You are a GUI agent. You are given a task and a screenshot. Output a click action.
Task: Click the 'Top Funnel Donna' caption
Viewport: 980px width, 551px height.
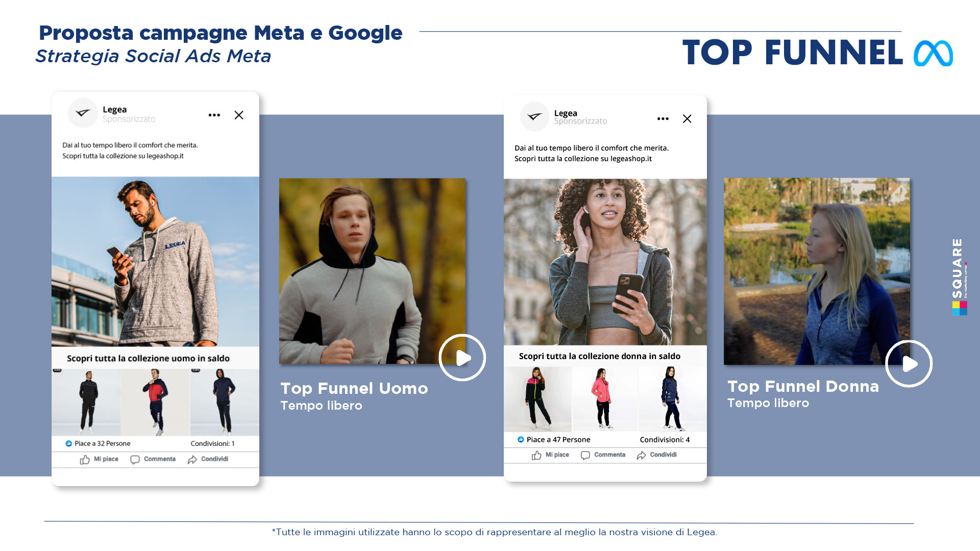[803, 386]
